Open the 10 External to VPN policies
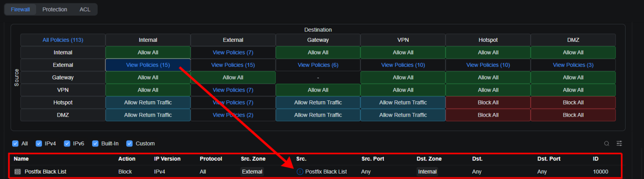This screenshot has height=179, width=644. pyautogui.click(x=403, y=65)
